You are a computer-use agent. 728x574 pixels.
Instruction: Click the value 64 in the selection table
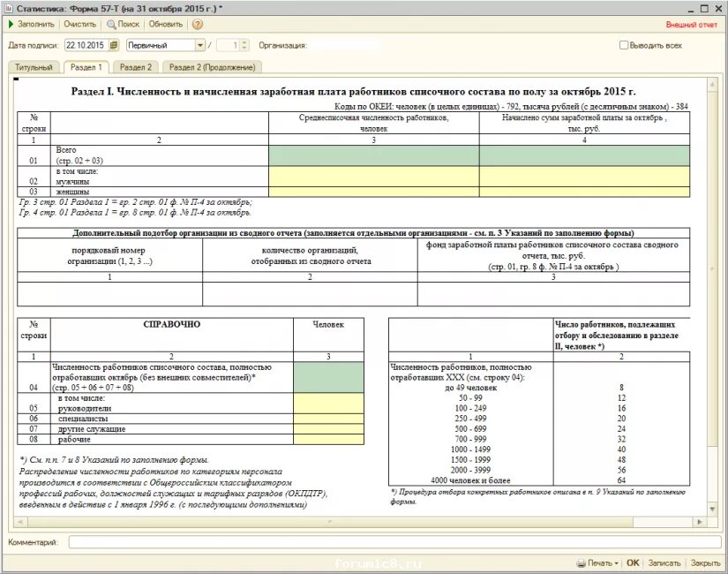(x=621, y=480)
